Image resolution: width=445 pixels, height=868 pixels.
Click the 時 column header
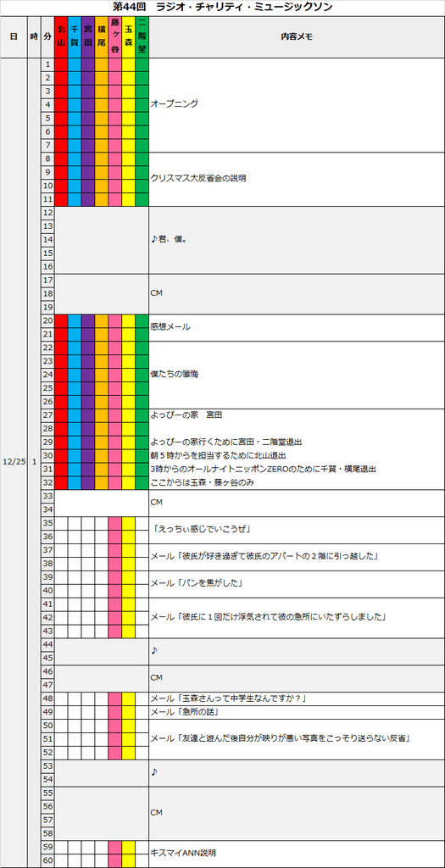pyautogui.click(x=34, y=36)
